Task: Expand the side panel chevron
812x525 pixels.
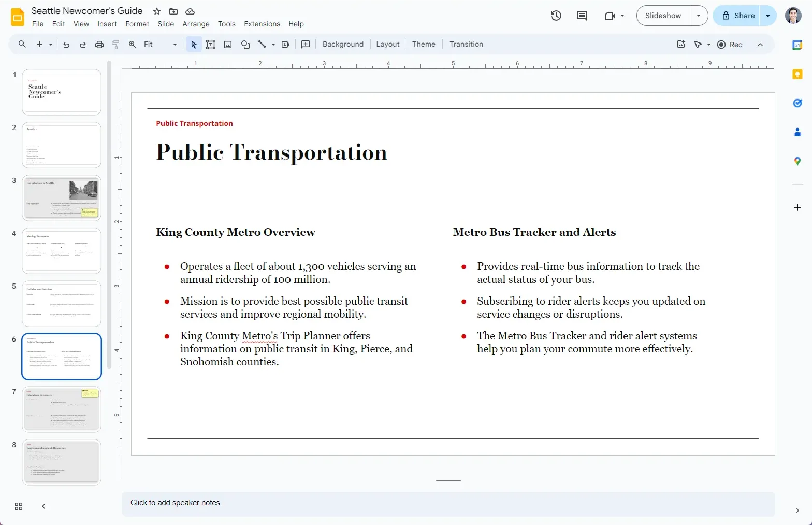Action: click(x=798, y=510)
